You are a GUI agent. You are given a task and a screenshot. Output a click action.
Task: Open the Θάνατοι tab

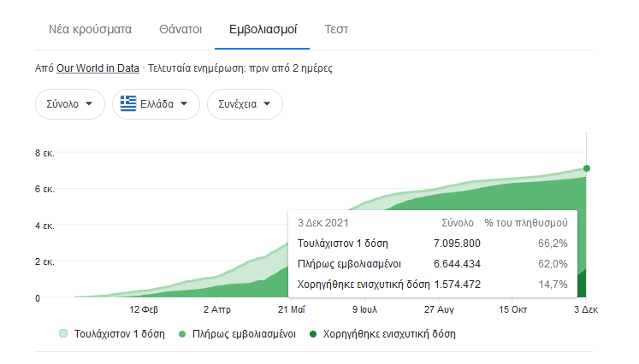click(180, 30)
